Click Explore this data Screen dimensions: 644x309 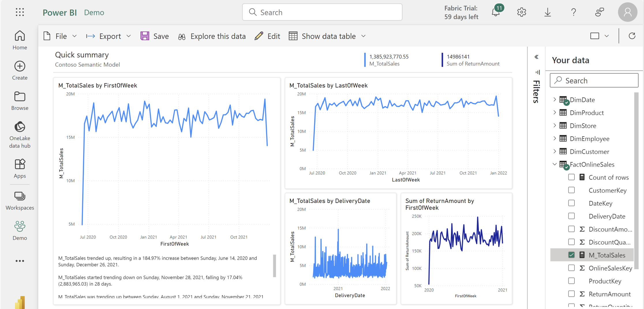coord(212,36)
